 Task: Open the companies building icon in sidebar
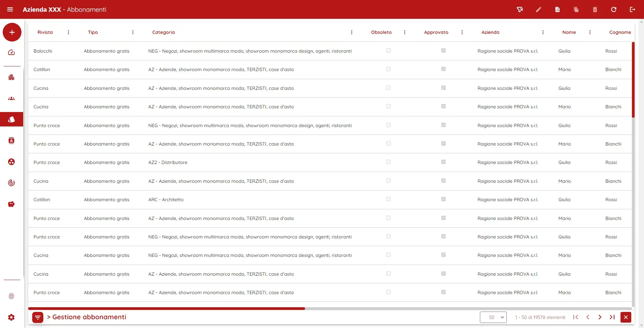click(x=11, y=77)
